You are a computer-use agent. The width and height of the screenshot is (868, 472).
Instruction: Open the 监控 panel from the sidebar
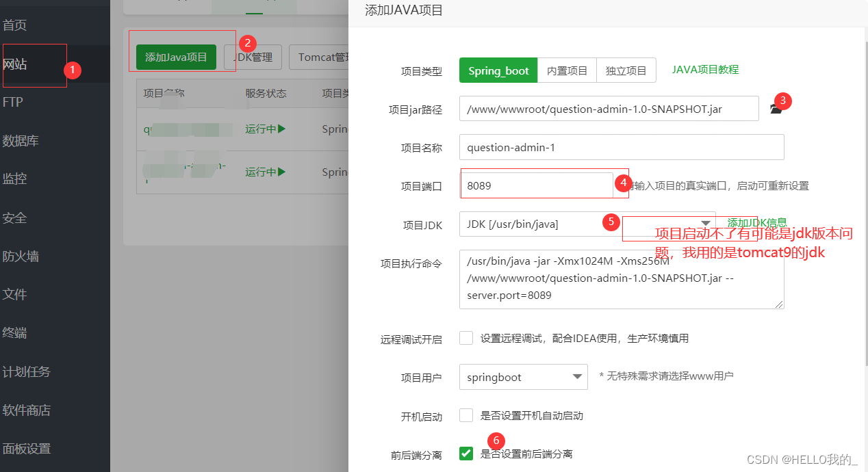pos(19,179)
